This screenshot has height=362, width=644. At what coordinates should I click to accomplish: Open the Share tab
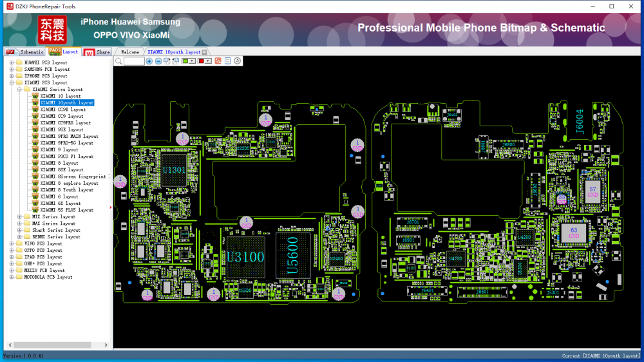[102, 52]
